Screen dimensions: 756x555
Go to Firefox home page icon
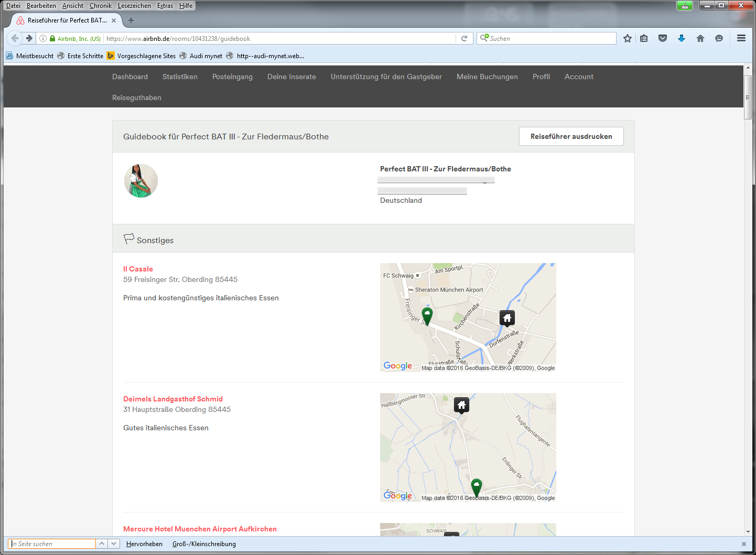click(x=700, y=38)
